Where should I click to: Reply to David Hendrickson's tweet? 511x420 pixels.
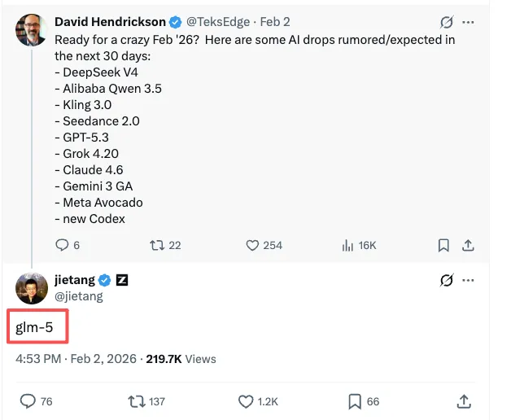pos(62,244)
